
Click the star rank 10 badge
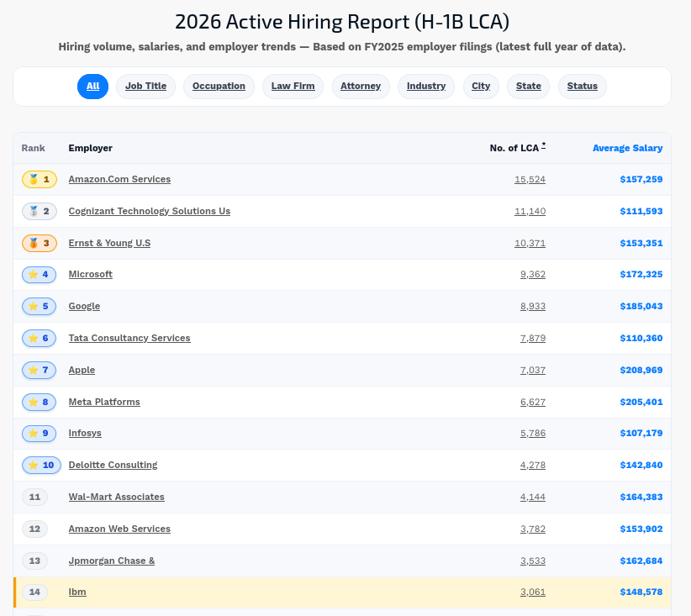click(41, 465)
